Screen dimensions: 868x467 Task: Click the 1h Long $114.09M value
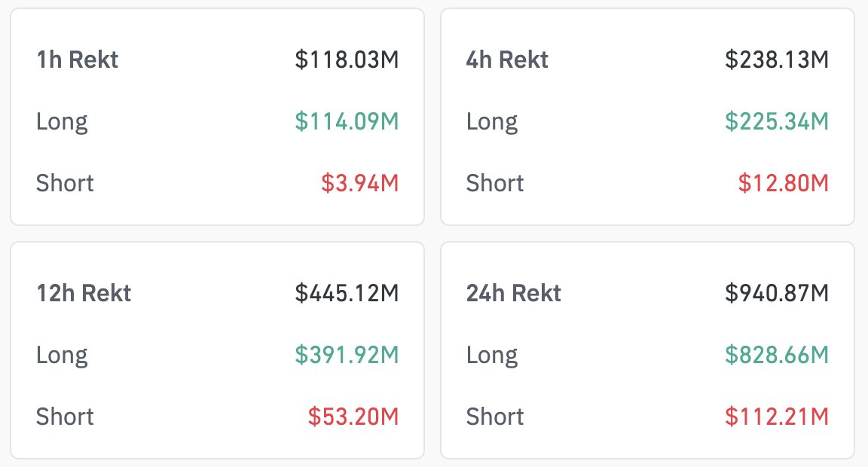347,121
